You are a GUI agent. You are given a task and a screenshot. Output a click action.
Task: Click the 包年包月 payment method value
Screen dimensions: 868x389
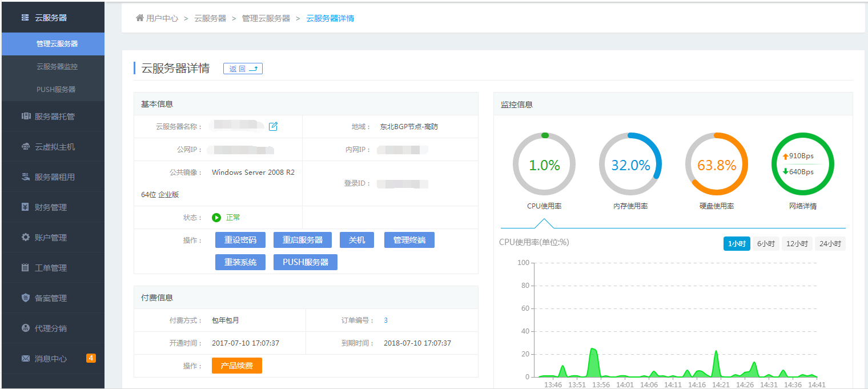(x=226, y=320)
